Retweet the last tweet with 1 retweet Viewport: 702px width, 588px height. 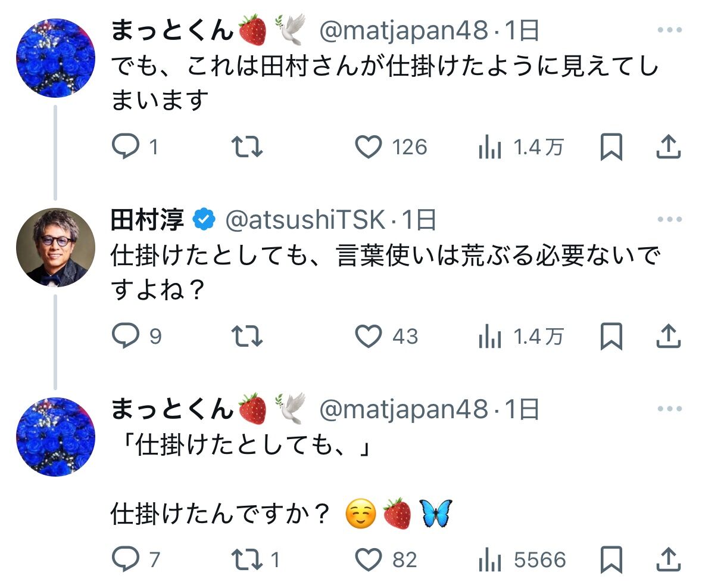[x=247, y=560]
